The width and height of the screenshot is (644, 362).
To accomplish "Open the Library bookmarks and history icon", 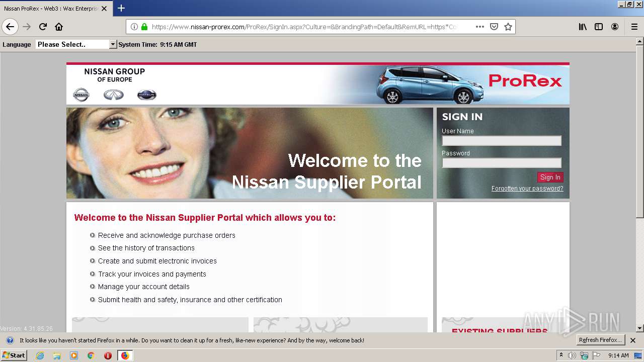I will coord(583,27).
